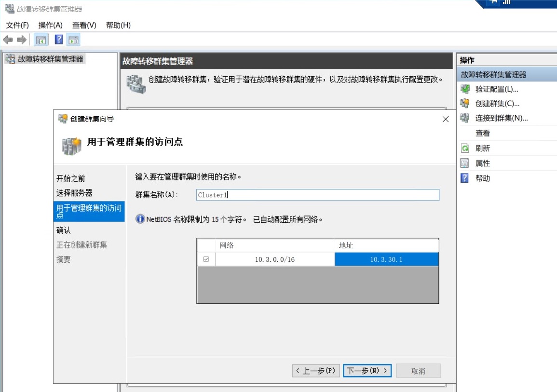This screenshot has width=557, height=392.
Task: Click the 正在创建新群集 wizard step
Action: 82,244
